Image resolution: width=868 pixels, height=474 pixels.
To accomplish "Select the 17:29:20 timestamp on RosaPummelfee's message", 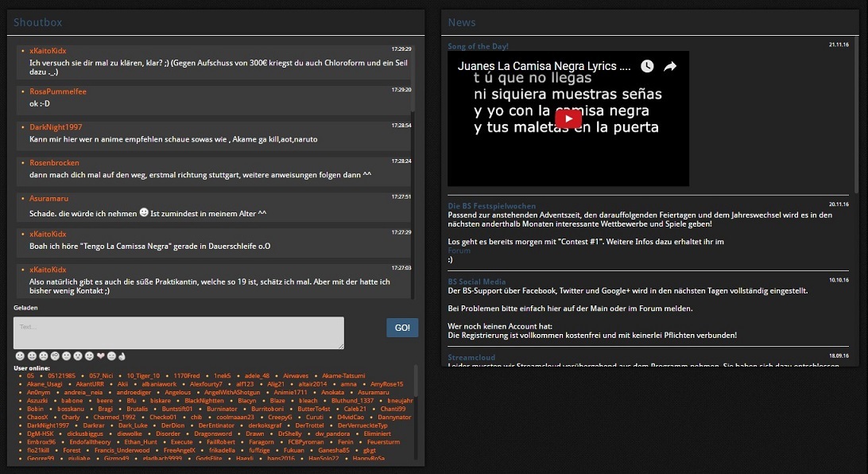I will pyautogui.click(x=401, y=90).
